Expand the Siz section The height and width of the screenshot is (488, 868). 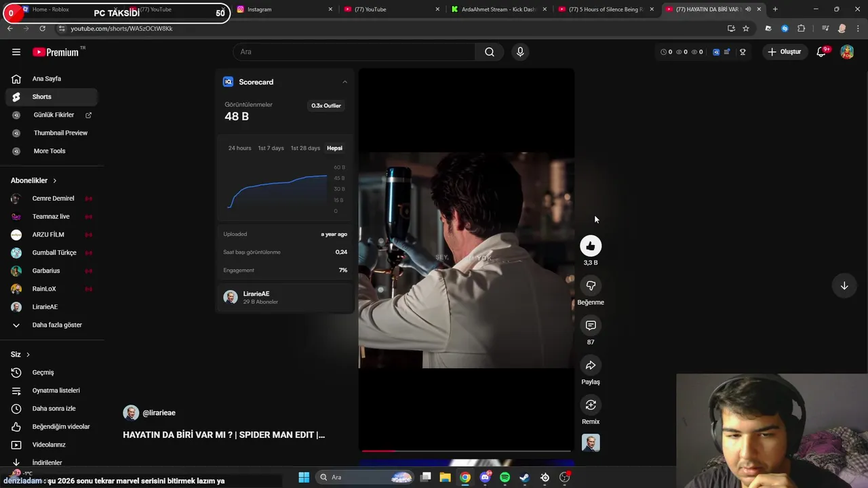click(x=20, y=354)
